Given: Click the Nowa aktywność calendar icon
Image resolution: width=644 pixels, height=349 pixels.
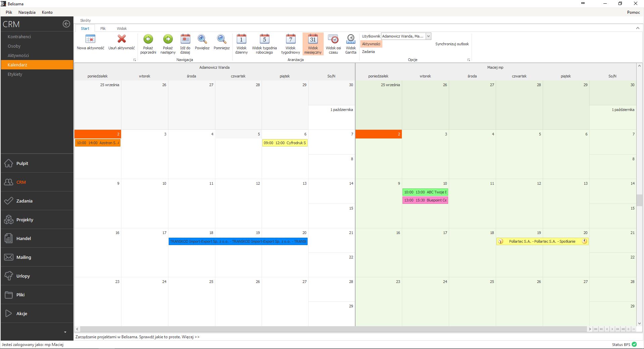Looking at the screenshot, I should pyautogui.click(x=90, y=40).
